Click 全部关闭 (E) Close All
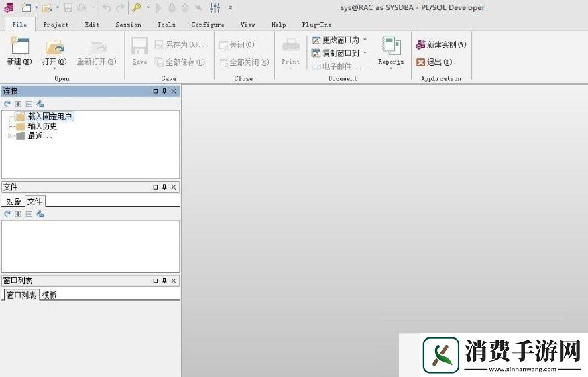This screenshot has height=377, width=588. (244, 62)
